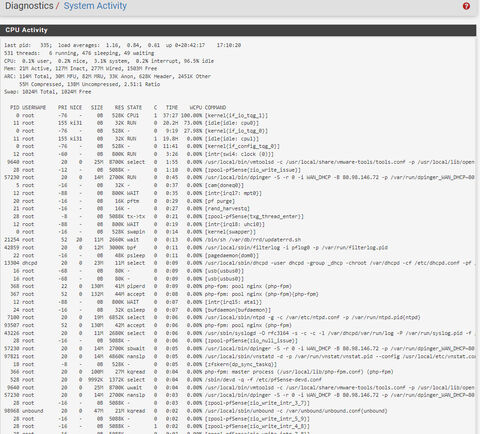
Task: Select the 'load averages' line of text
Action: 122,45
